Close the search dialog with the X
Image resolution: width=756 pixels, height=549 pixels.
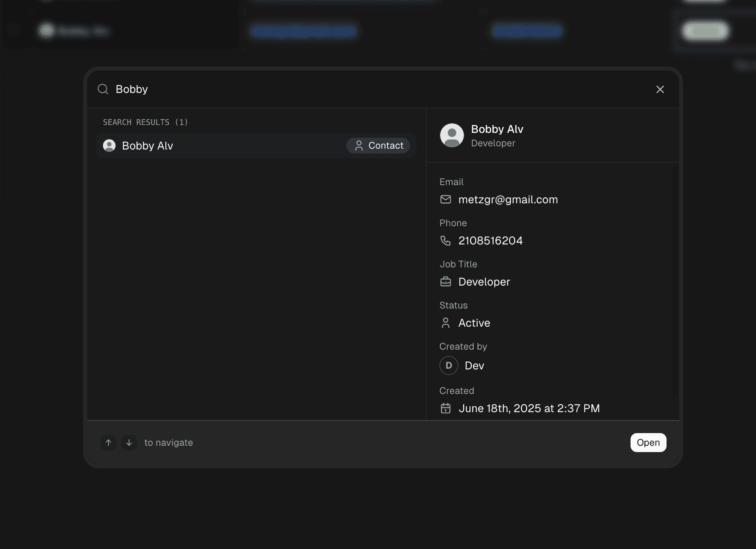[659, 89]
